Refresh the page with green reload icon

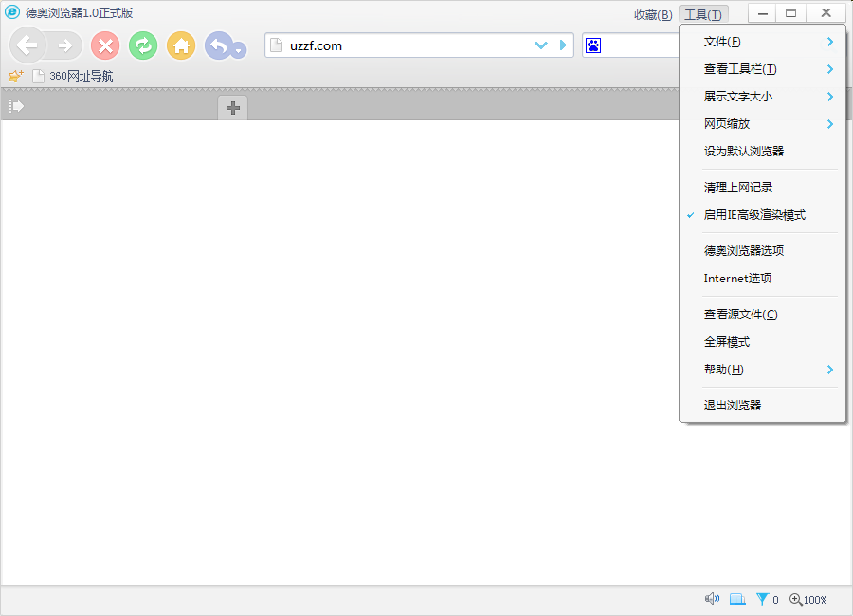(143, 45)
